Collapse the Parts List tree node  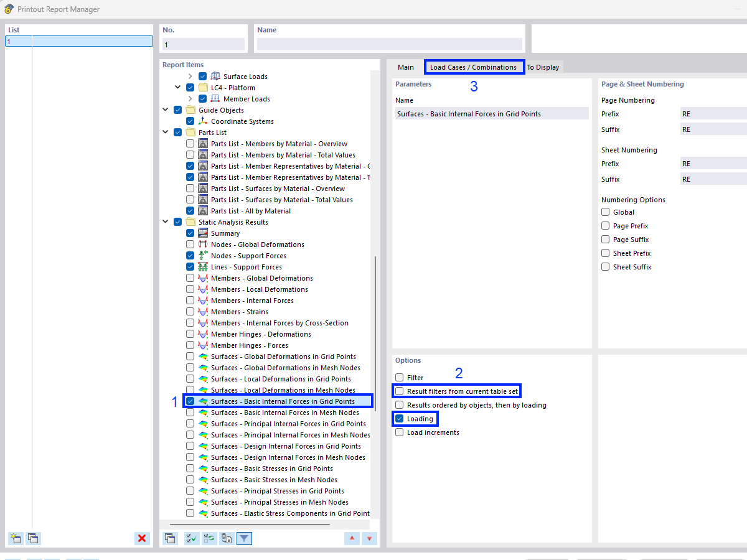click(165, 132)
